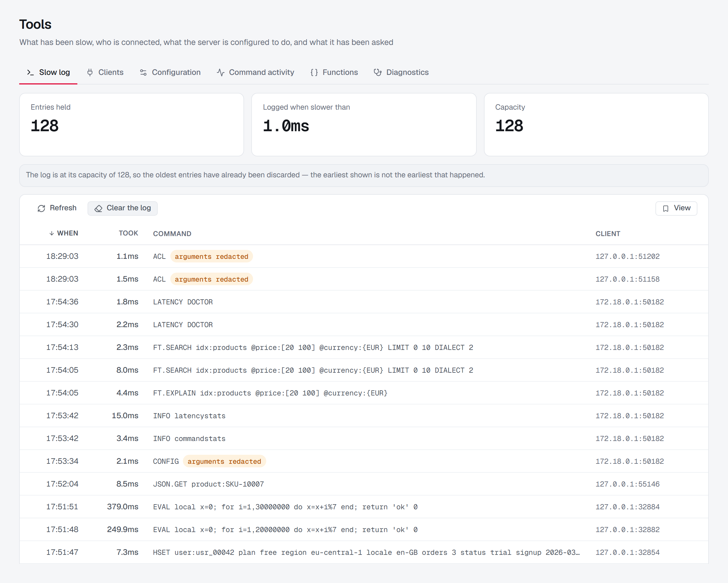Image resolution: width=728 pixels, height=583 pixels.
Task: Click client address 127.0.0.1:32854
Action: (x=627, y=552)
